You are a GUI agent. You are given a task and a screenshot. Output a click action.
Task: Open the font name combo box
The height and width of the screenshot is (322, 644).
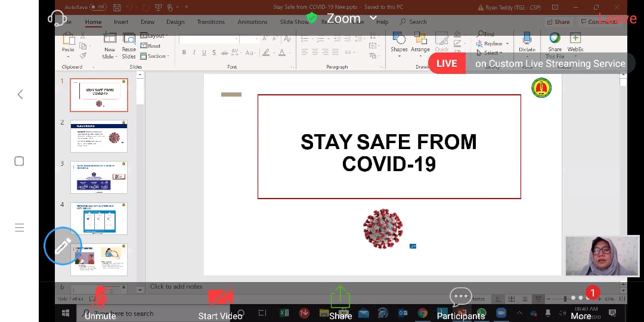(209, 39)
